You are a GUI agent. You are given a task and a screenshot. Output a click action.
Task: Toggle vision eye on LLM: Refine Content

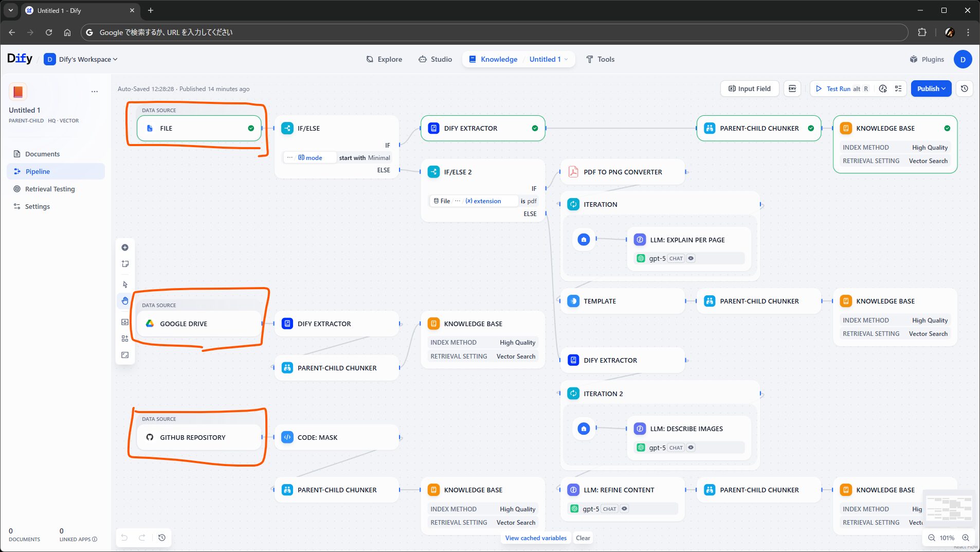624,509
